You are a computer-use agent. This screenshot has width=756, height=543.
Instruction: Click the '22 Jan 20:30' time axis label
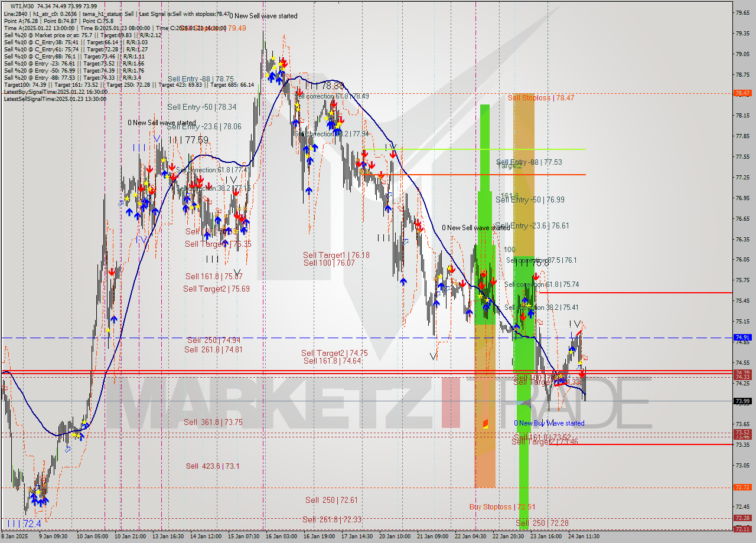tap(507, 537)
